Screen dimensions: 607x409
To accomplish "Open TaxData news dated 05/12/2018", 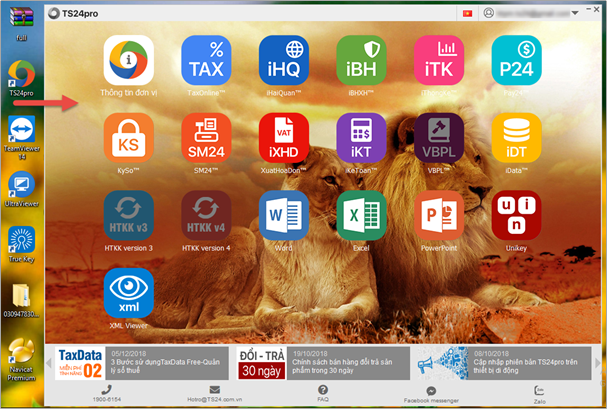I will [142, 363].
